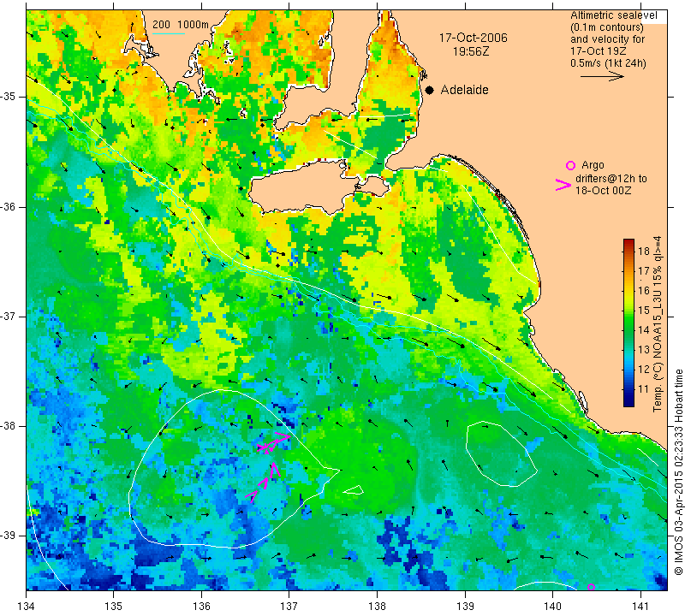Click the magenta Argo float circle near bottom edge
The height and width of the screenshot is (616, 685).
tap(591, 587)
